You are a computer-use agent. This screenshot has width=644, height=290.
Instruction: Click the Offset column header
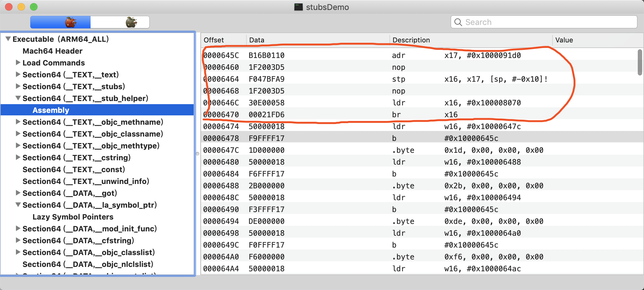point(214,40)
